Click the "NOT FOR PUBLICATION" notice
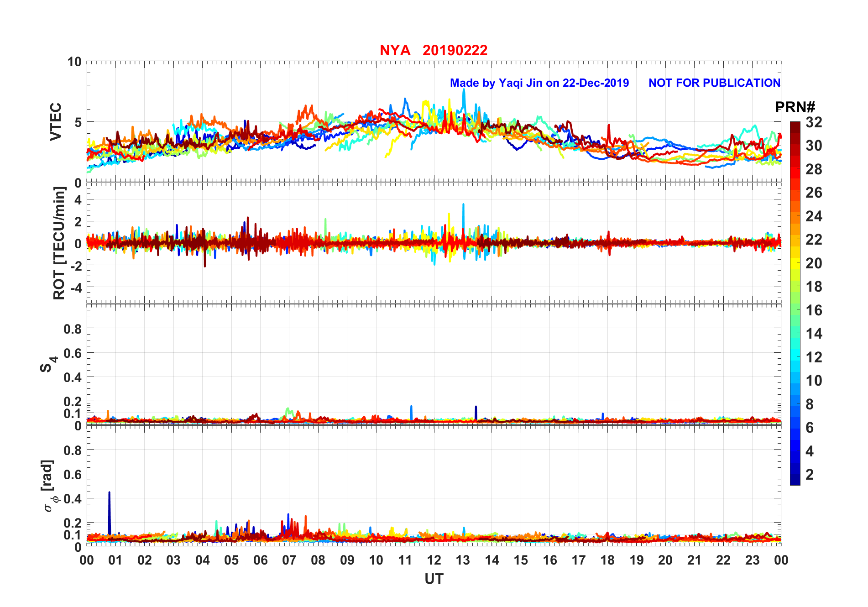 (715, 83)
